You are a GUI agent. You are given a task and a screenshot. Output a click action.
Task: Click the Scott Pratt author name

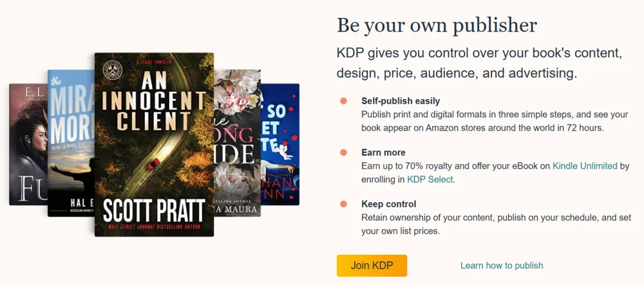point(154,209)
